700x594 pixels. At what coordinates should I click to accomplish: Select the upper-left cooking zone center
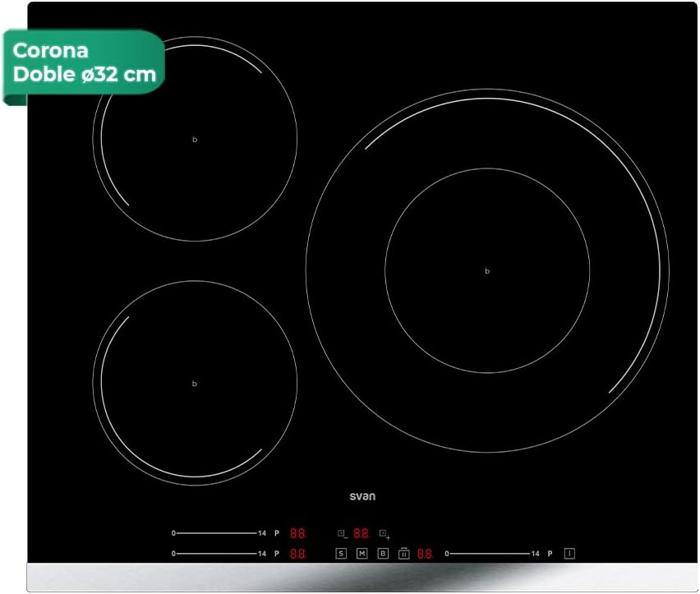click(x=195, y=140)
